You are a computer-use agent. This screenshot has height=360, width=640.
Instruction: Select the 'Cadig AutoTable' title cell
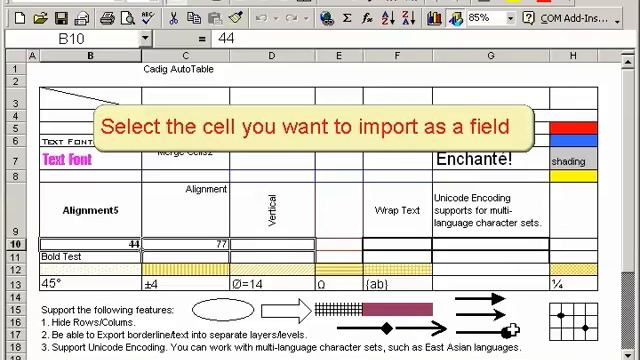(185, 69)
